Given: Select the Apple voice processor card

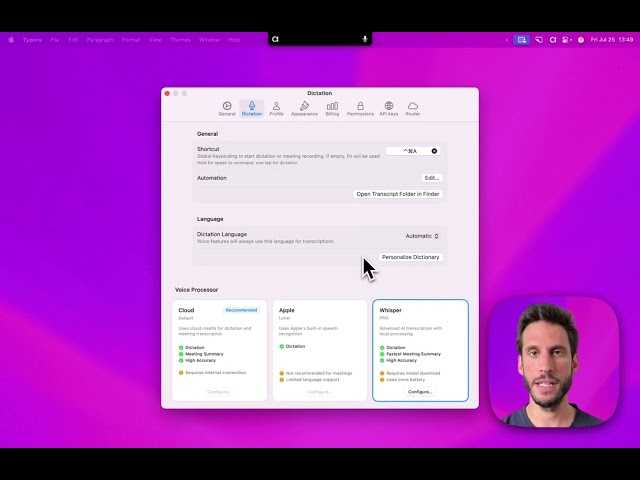Looking at the screenshot, I should click(320, 351).
